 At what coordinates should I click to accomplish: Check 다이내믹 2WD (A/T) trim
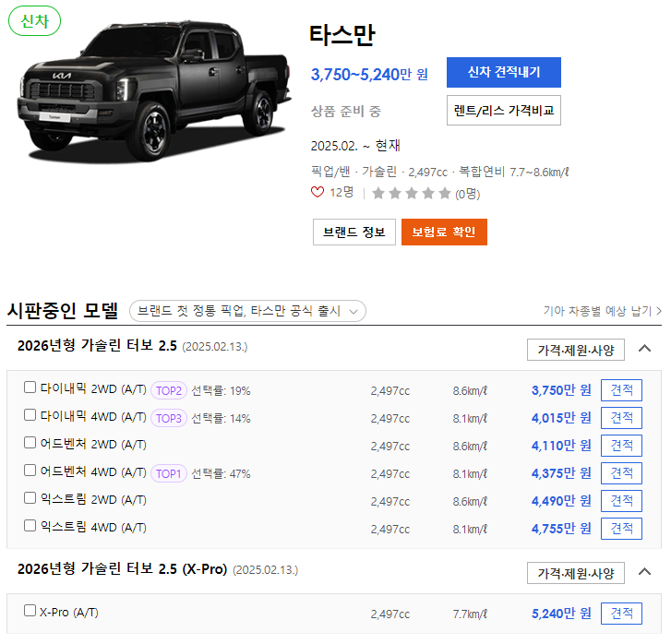click(x=30, y=388)
